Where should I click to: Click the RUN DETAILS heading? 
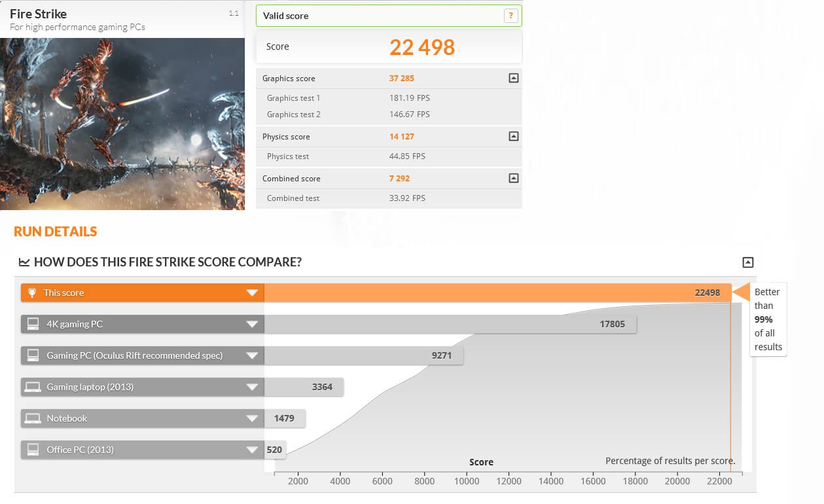(56, 232)
